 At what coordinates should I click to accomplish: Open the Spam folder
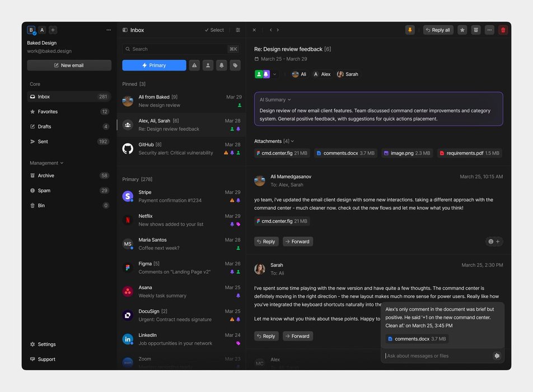pyautogui.click(x=69, y=190)
